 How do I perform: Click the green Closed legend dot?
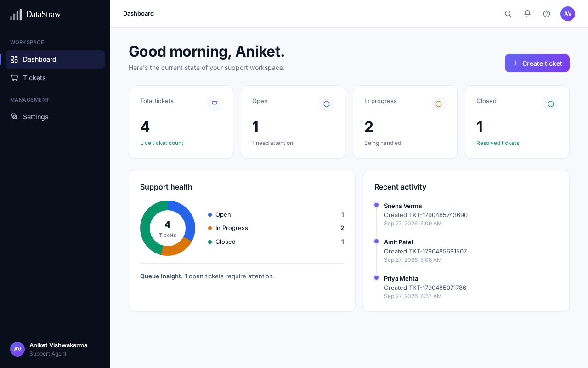click(210, 242)
